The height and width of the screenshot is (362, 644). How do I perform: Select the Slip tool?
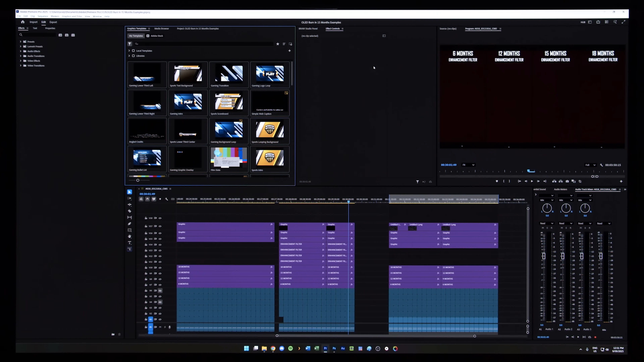(129, 217)
